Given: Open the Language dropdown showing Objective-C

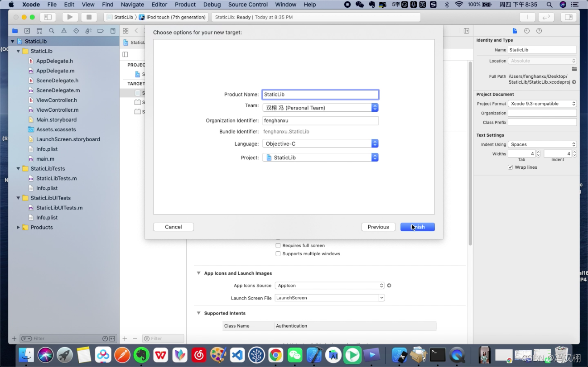Looking at the screenshot, I should [x=320, y=143].
